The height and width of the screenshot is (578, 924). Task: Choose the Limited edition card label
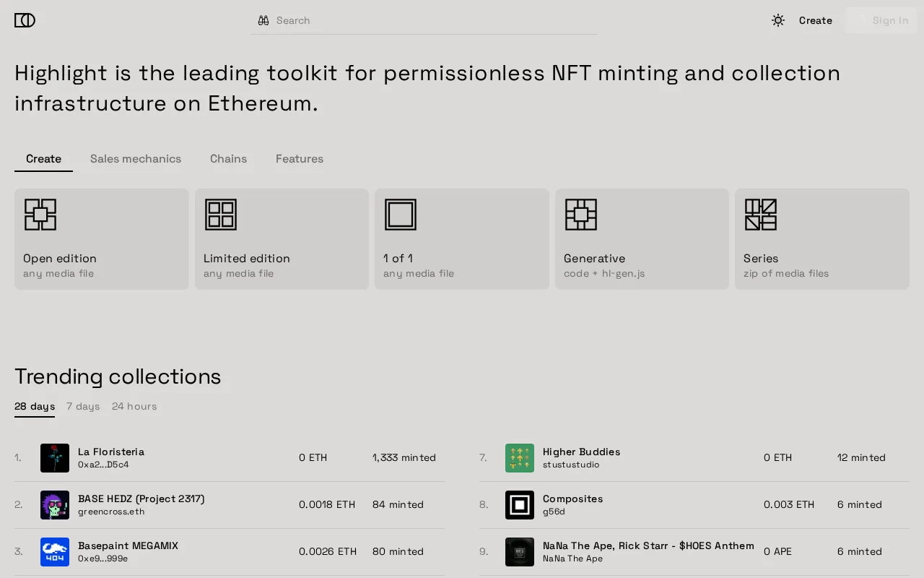coord(247,258)
